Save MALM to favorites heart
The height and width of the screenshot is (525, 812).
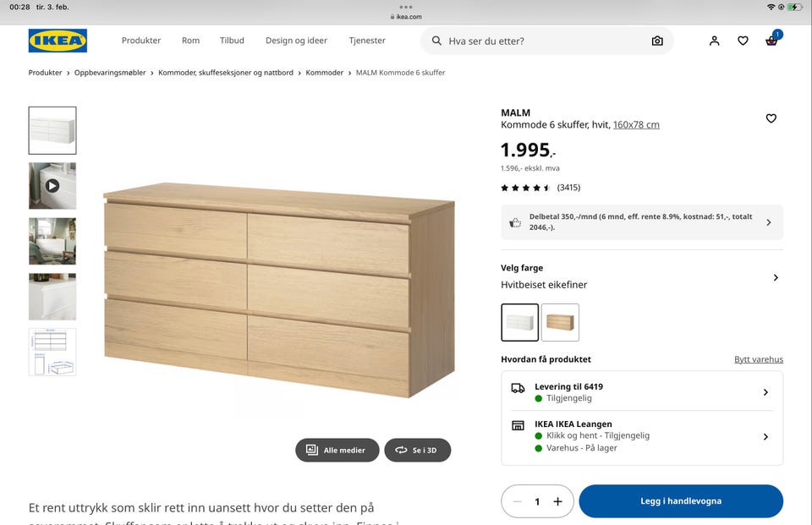coord(771,118)
